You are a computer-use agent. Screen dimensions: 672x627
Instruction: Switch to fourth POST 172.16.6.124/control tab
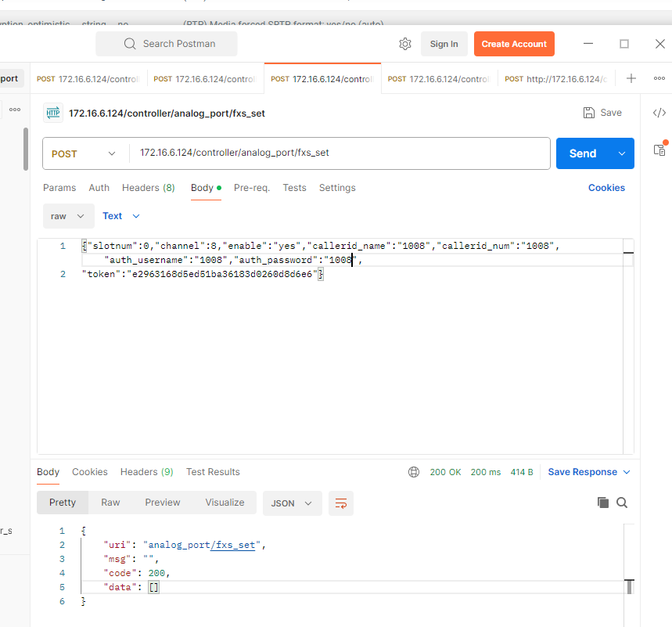440,79
